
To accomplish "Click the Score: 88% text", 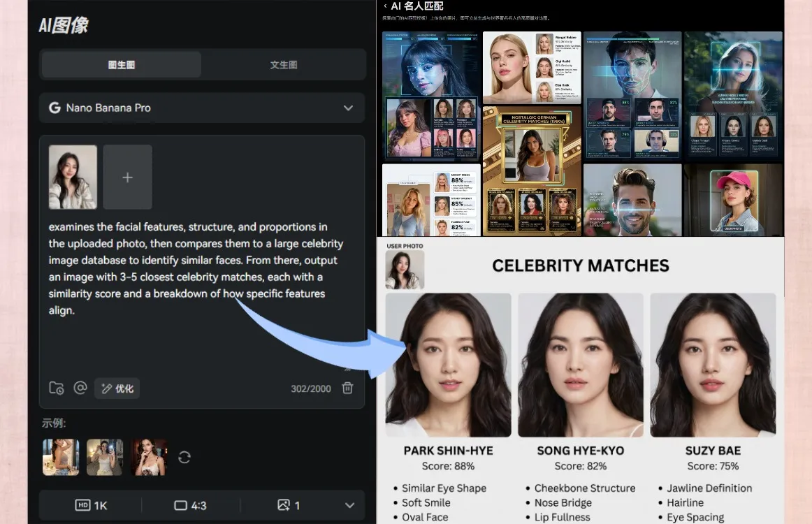I will pos(449,466).
